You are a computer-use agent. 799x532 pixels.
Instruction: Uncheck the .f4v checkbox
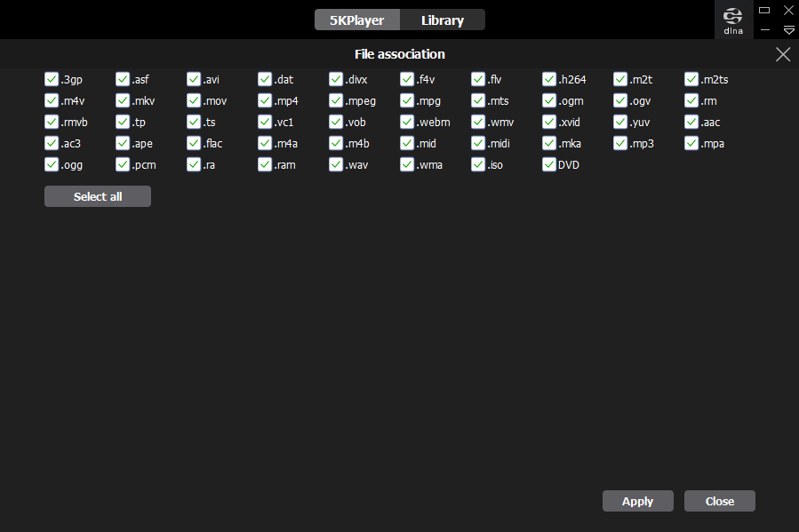pos(407,79)
